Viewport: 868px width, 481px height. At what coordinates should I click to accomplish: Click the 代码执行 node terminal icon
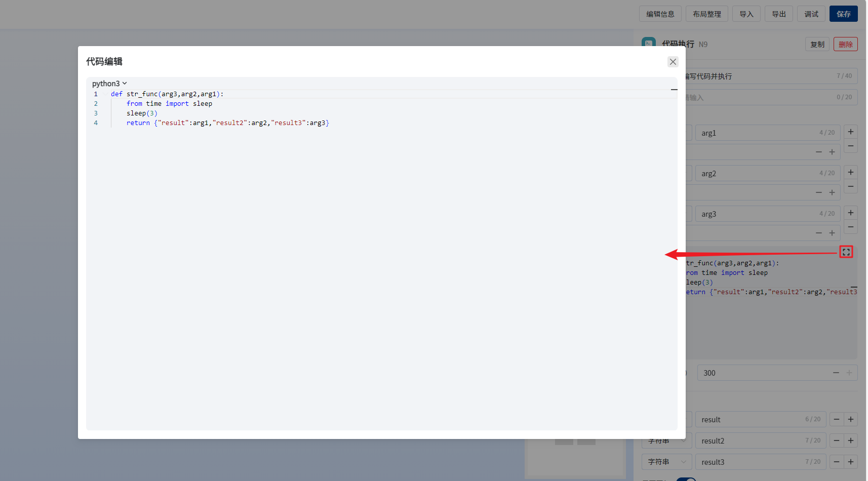coord(648,44)
